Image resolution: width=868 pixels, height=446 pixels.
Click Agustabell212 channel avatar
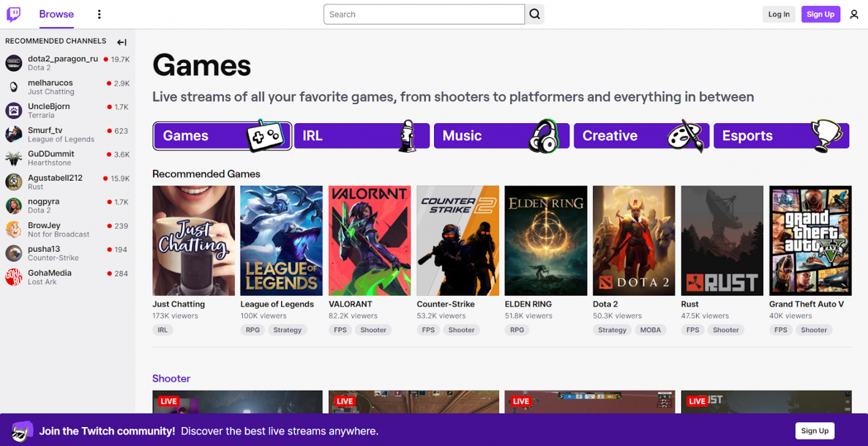(x=13, y=182)
